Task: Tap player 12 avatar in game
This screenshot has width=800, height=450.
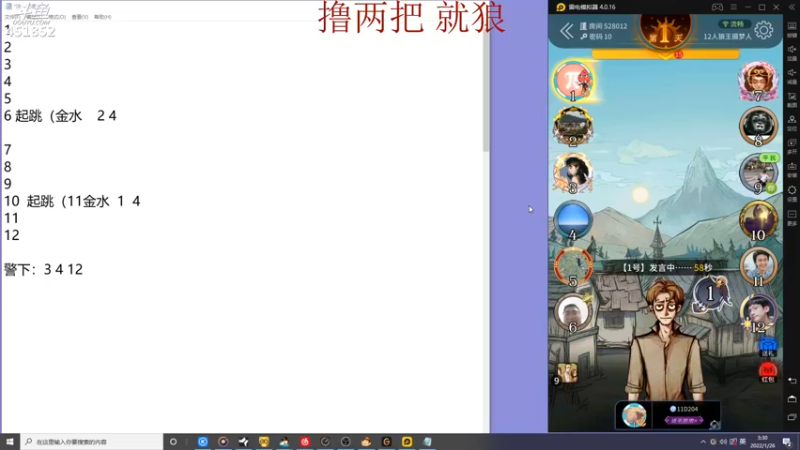Action: coord(758,313)
